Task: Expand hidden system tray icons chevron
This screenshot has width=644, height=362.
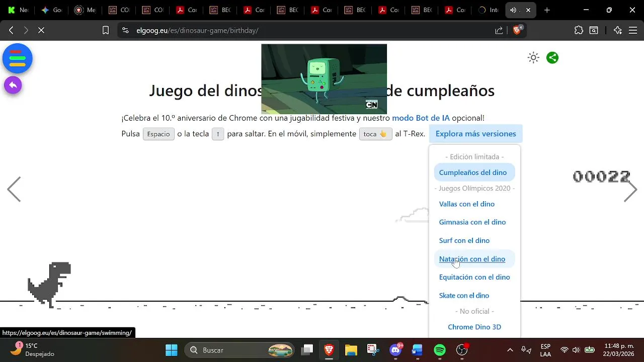Action: point(510,350)
